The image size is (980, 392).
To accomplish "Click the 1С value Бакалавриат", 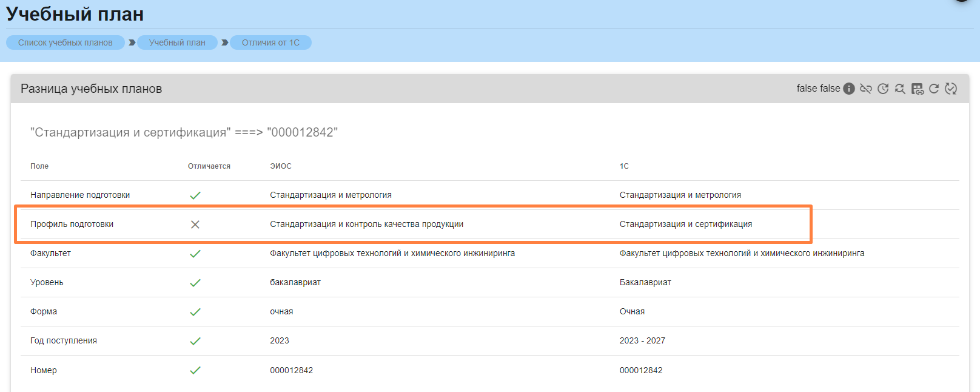I will tap(645, 282).
